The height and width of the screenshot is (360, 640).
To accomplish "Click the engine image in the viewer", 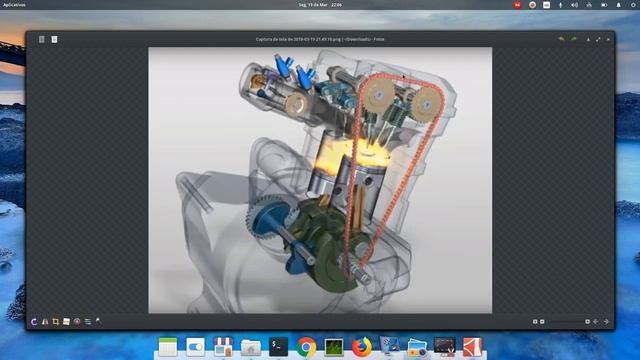I will 320,180.
